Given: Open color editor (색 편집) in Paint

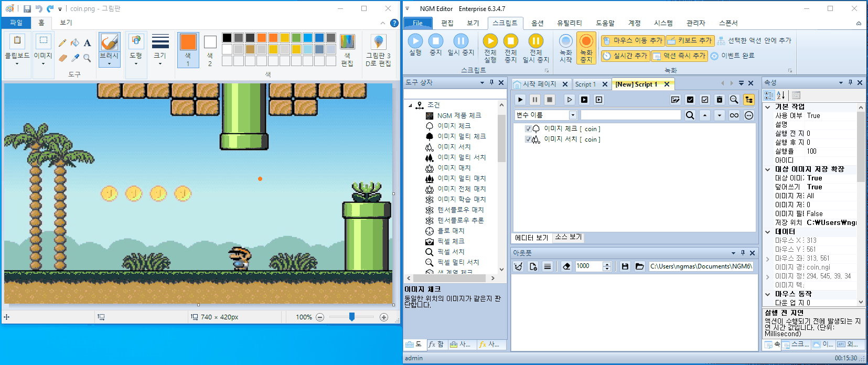Looking at the screenshot, I should (347, 50).
